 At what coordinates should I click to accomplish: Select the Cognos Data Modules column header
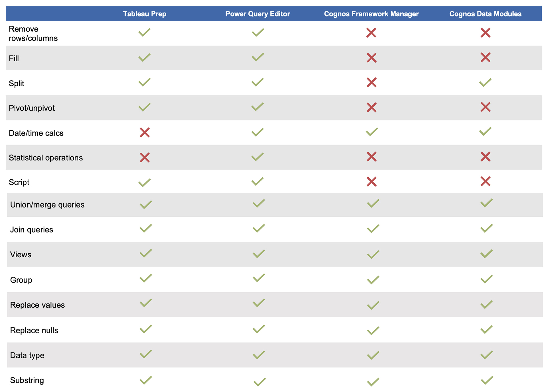485,14
